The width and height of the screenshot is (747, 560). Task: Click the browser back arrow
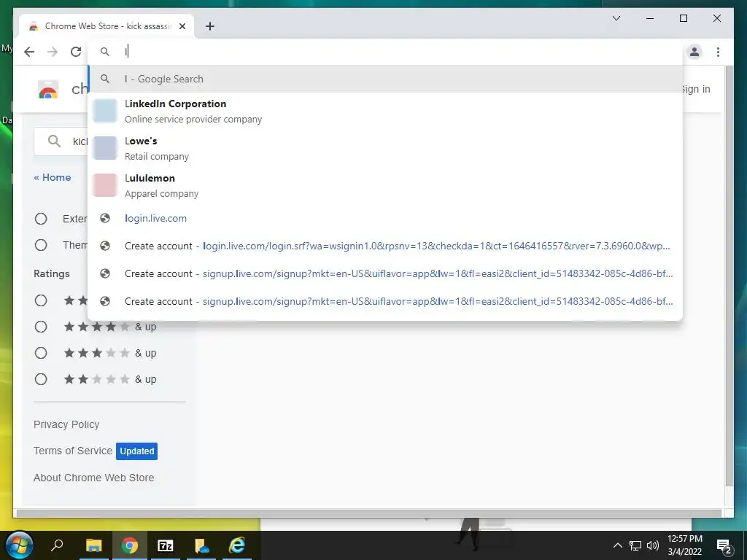[29, 52]
